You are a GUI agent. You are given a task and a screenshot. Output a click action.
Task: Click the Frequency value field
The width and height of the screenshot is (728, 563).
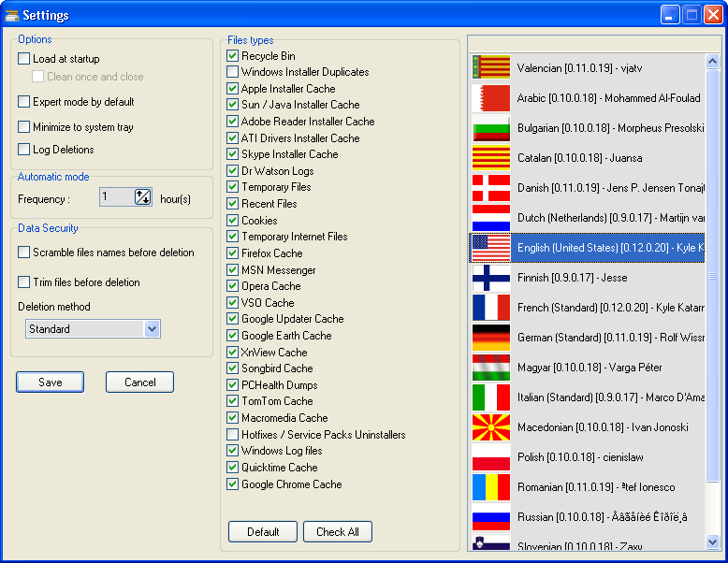[117, 196]
